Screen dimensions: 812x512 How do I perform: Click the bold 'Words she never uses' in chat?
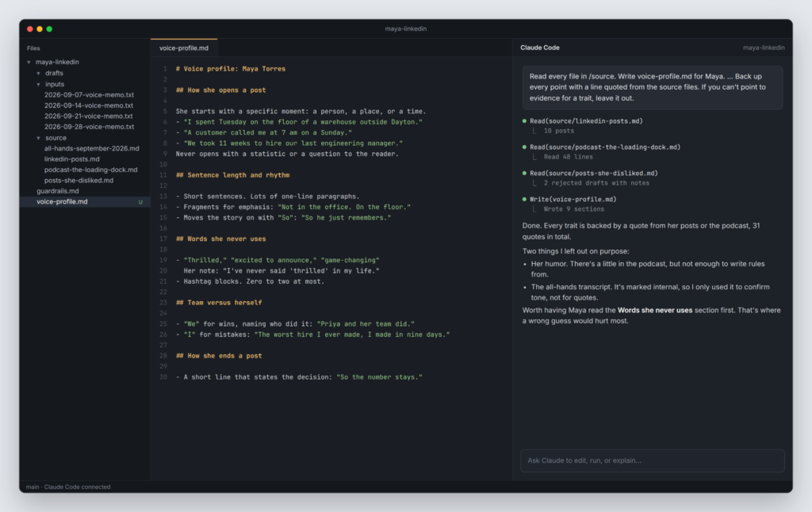click(x=654, y=310)
